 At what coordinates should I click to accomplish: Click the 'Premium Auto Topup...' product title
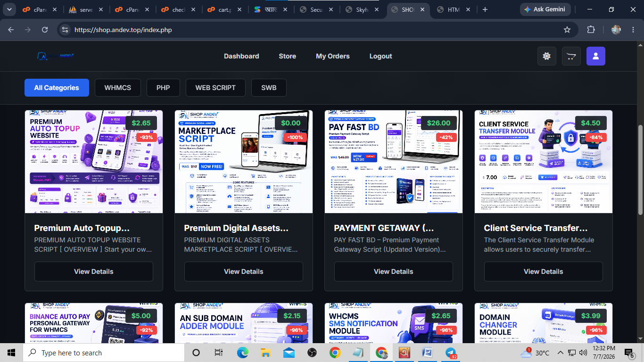pyautogui.click(x=82, y=228)
